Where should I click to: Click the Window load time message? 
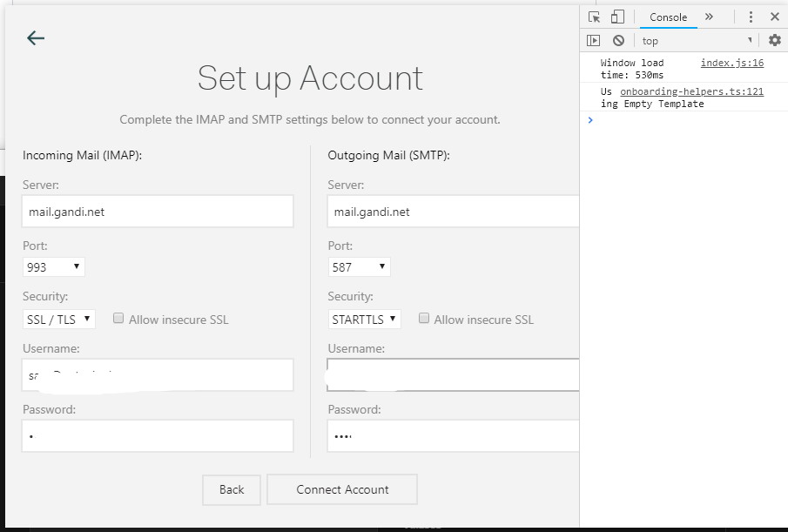[632, 69]
